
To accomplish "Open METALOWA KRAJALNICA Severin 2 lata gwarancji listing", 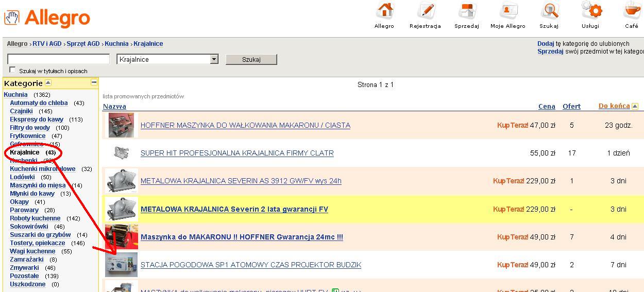I will point(234,209).
